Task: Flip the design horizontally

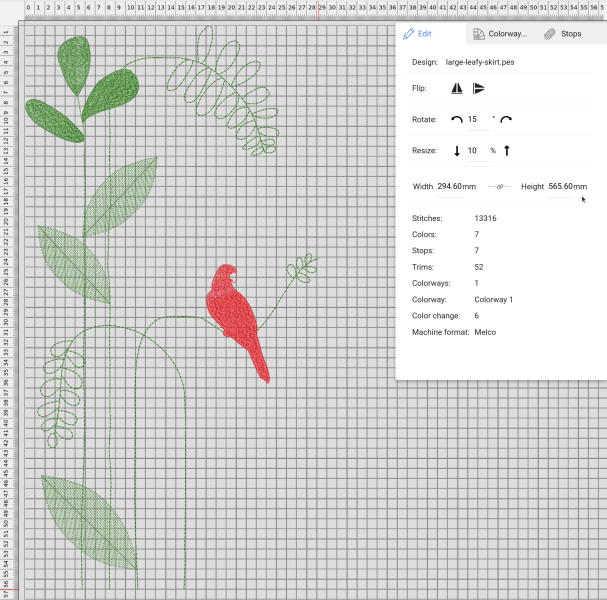Action: click(x=457, y=88)
